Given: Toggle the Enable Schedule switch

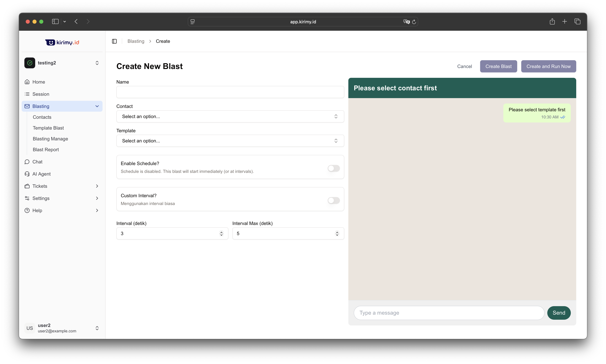Looking at the screenshot, I should pos(334,168).
